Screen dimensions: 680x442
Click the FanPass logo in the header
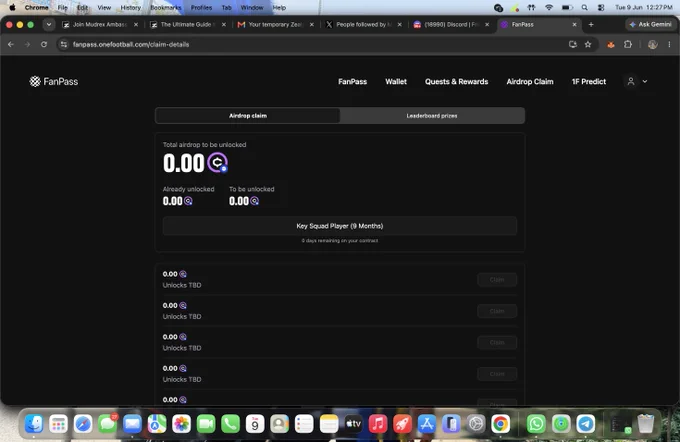pos(54,82)
